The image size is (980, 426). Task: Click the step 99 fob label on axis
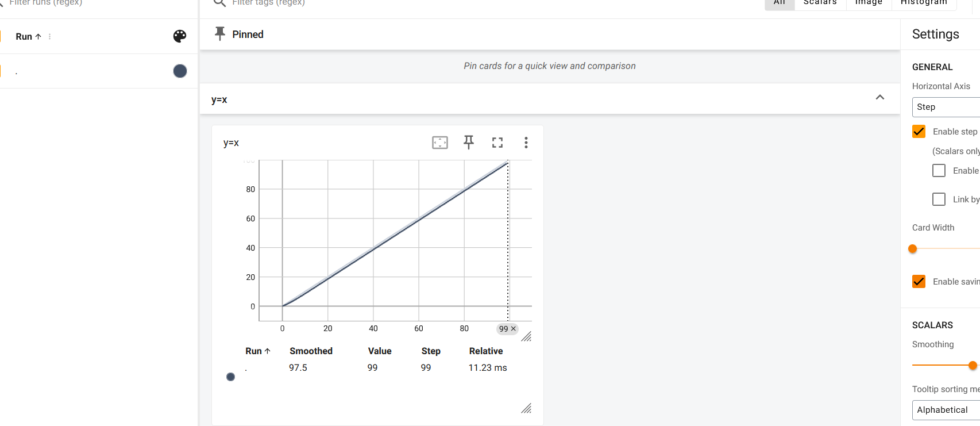tap(504, 329)
